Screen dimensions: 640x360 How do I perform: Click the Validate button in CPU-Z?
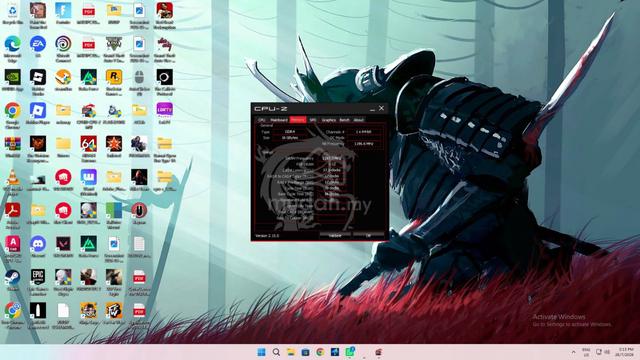pos(335,236)
